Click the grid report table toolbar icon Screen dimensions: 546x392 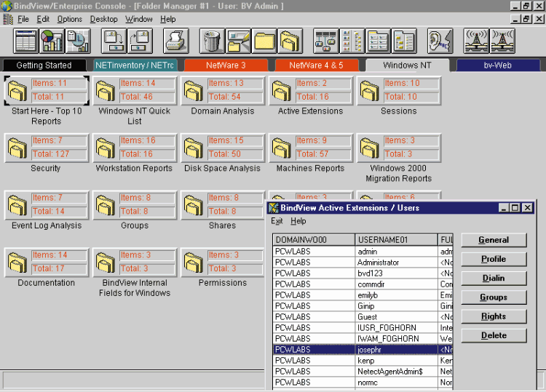[25, 41]
